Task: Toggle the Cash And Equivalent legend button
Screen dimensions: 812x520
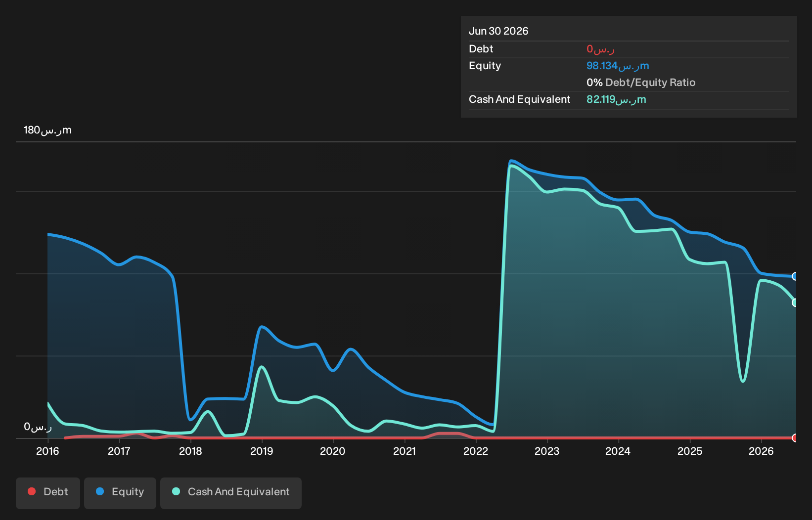Action: [231, 493]
